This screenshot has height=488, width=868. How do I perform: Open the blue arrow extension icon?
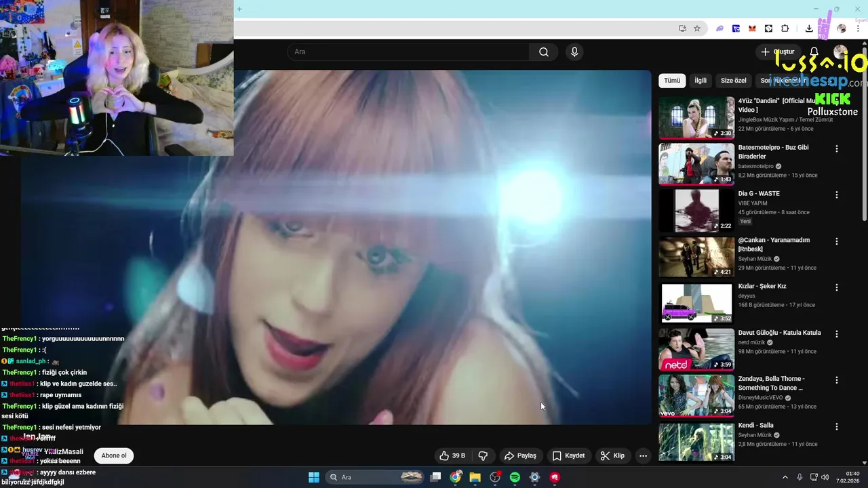click(736, 28)
